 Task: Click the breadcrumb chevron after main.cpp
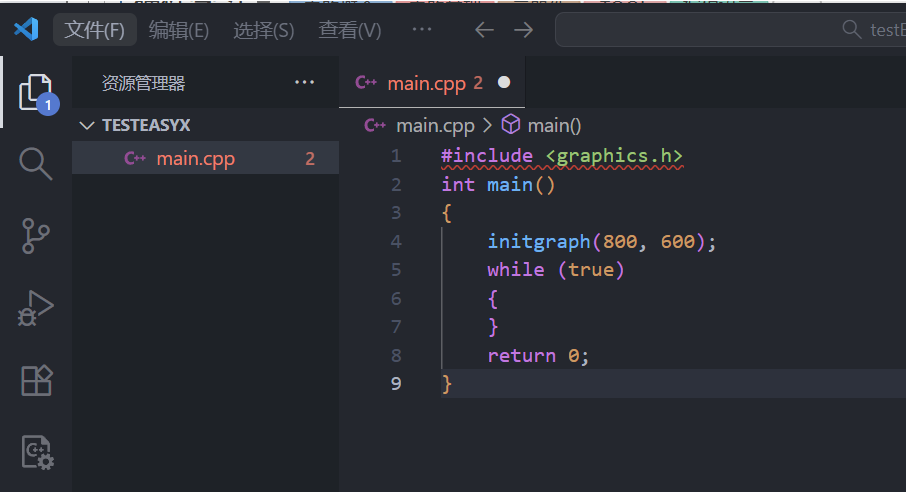click(x=488, y=125)
